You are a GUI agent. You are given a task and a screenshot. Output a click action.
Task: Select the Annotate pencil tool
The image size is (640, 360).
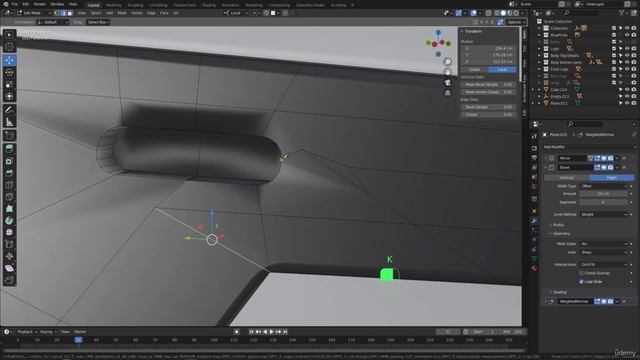tap(9, 110)
